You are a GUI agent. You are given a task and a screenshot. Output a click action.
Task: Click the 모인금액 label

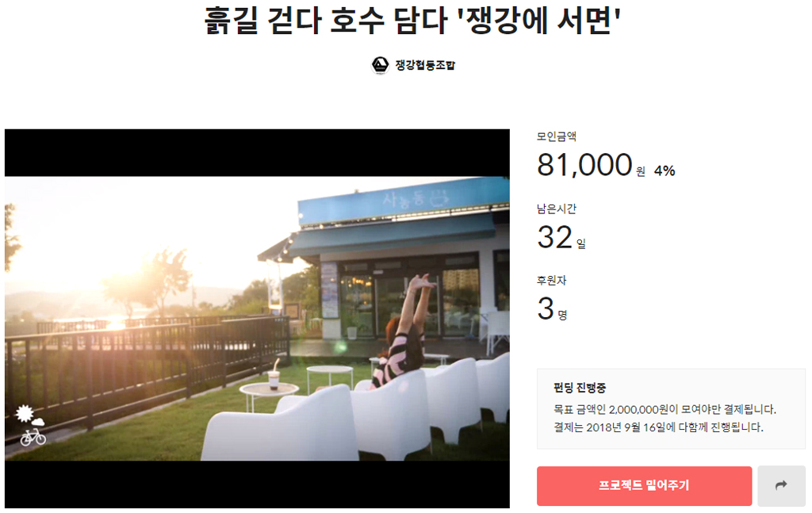click(x=556, y=136)
